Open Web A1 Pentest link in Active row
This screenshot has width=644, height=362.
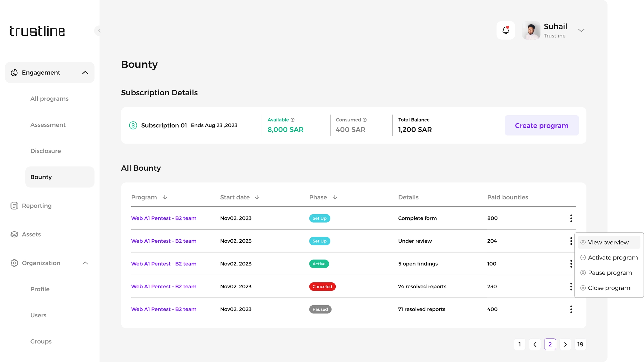tap(164, 264)
